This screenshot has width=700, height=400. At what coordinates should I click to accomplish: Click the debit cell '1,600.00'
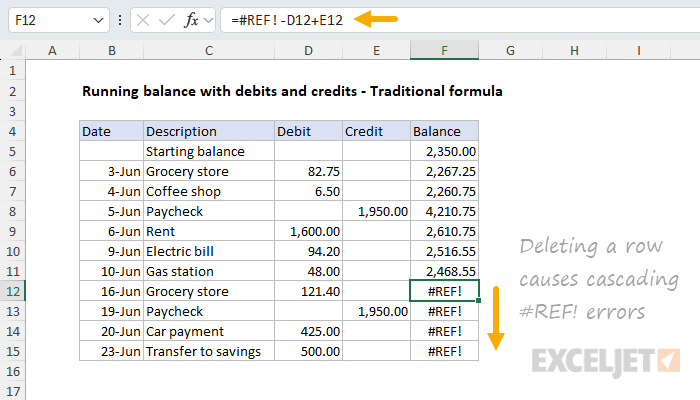tap(308, 231)
